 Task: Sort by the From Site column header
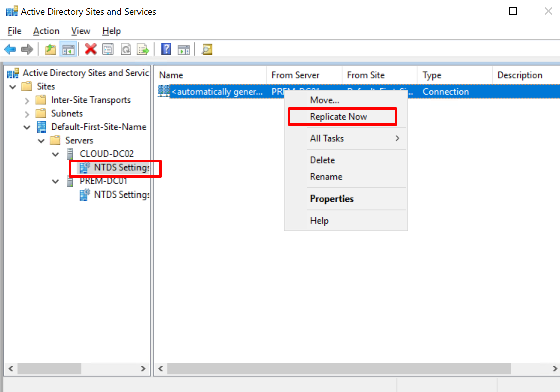pos(380,75)
